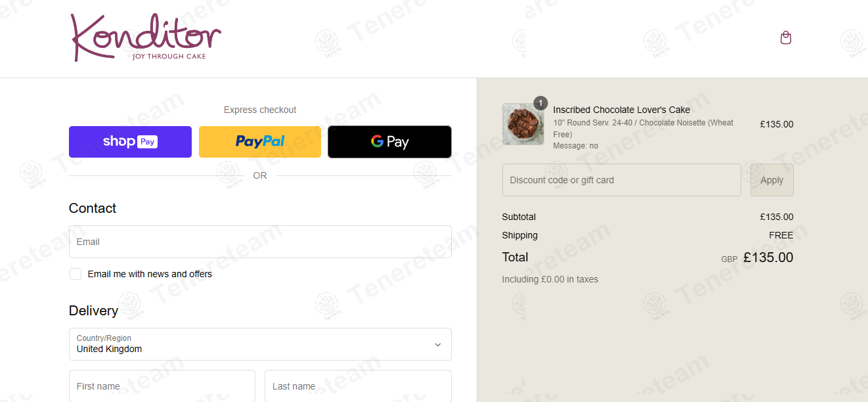Click the Express checkout heading
Image resolution: width=868 pixels, height=402 pixels.
click(260, 110)
